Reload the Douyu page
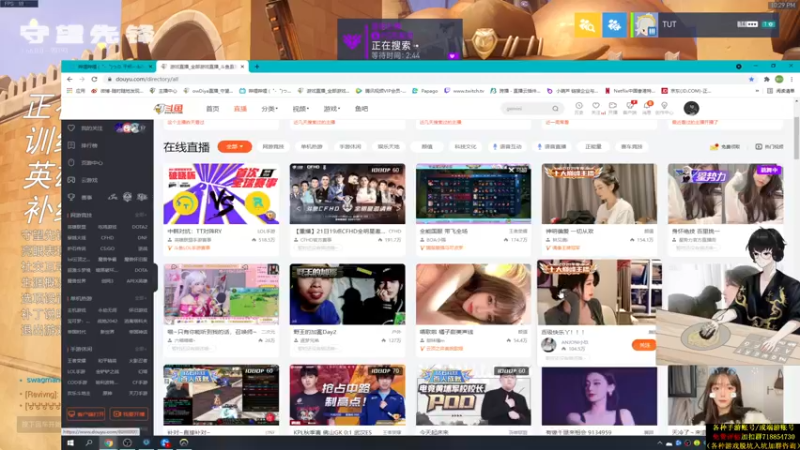Screen dimensions: 800x450 click(94, 79)
